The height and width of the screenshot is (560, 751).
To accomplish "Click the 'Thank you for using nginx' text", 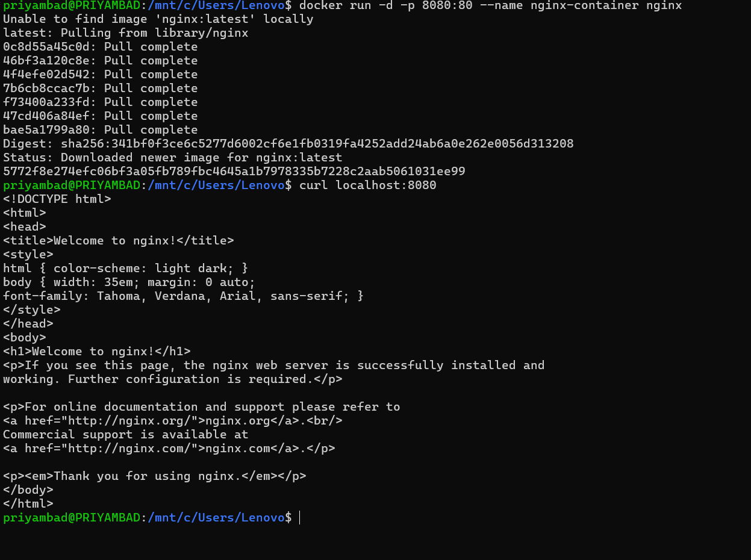I will pos(151,476).
